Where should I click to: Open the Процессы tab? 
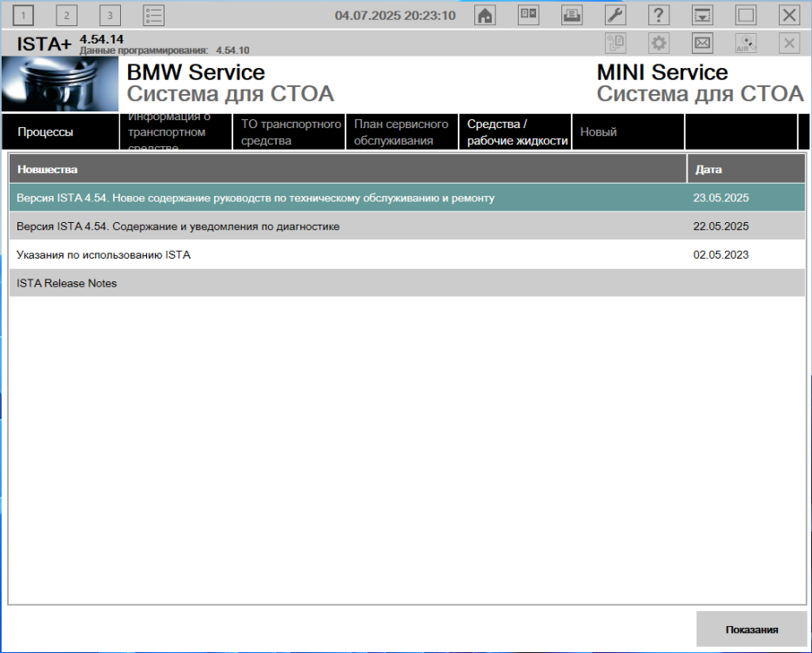coord(60,131)
